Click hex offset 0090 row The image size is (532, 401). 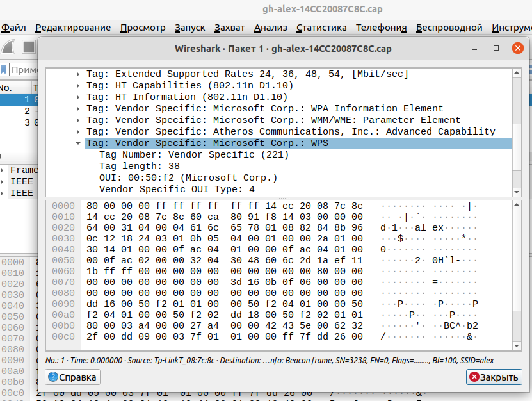(x=63, y=303)
